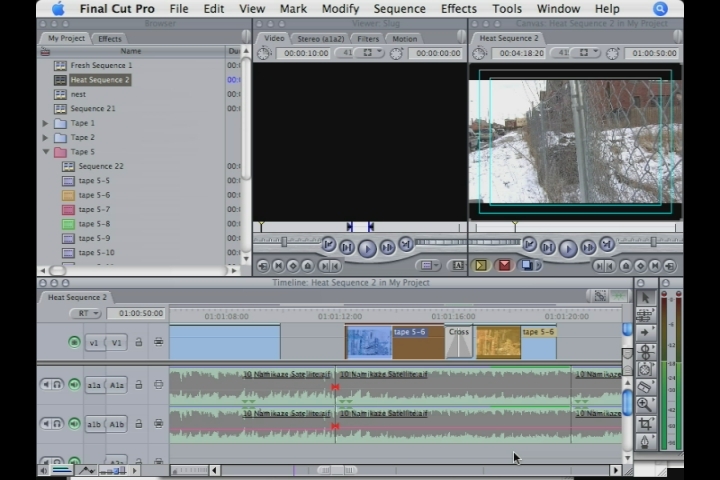Collapse the Tape 5 bin
This screenshot has height=480, width=720.
tap(45, 152)
